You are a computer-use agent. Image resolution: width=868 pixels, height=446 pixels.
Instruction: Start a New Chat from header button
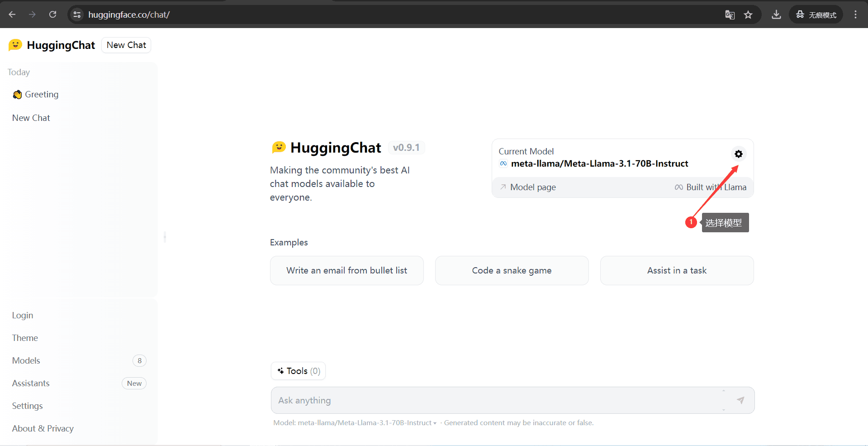click(126, 45)
